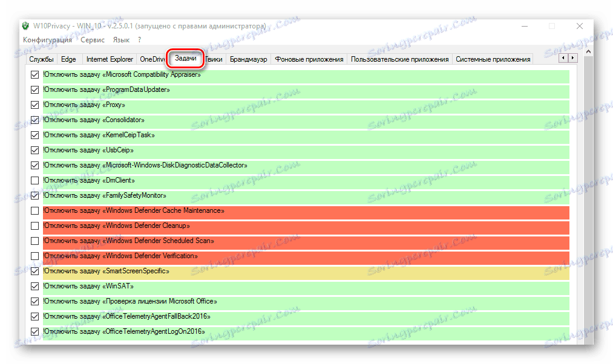Uncheck the SmartScreenSpecific task option
Screen dimensions: 613x364
pos(34,271)
